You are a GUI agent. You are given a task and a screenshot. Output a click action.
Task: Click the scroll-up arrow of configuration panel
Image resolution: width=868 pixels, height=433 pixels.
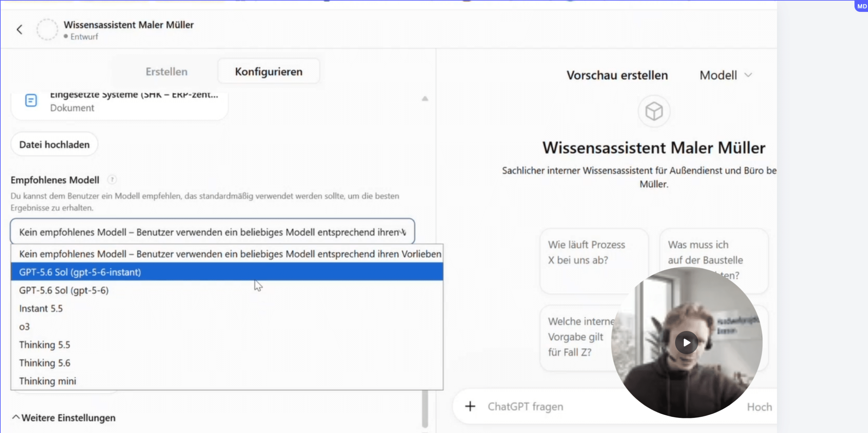pyautogui.click(x=425, y=99)
